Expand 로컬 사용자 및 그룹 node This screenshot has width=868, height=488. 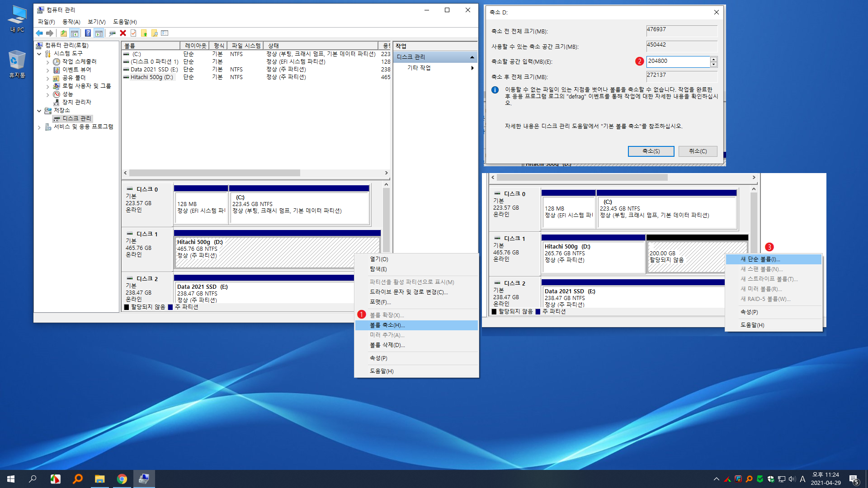click(x=47, y=86)
